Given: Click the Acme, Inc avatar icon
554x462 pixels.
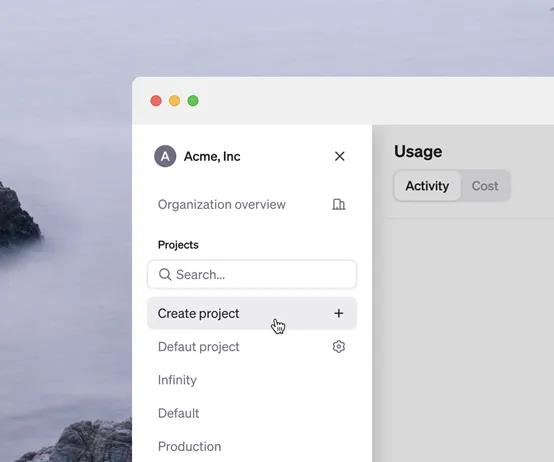Looking at the screenshot, I should point(165,156).
